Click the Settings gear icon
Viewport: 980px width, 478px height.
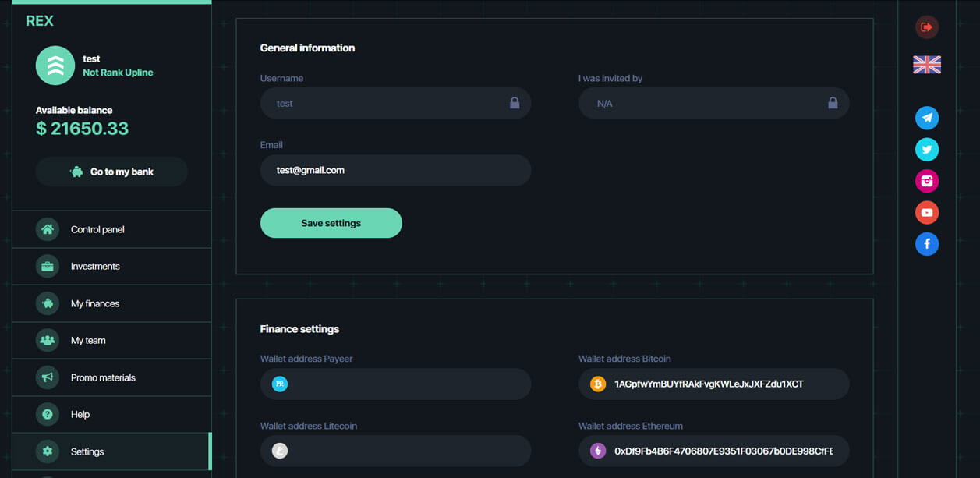48,451
